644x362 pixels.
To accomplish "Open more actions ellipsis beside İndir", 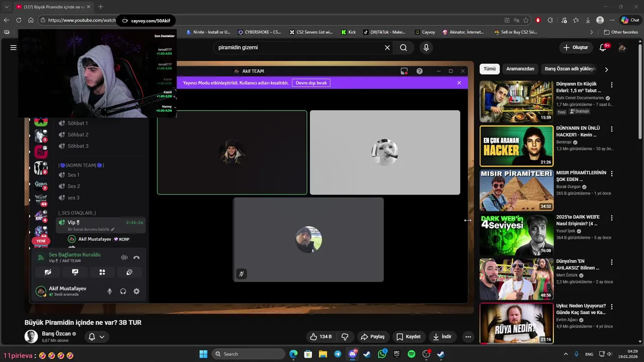I will (x=468, y=337).
